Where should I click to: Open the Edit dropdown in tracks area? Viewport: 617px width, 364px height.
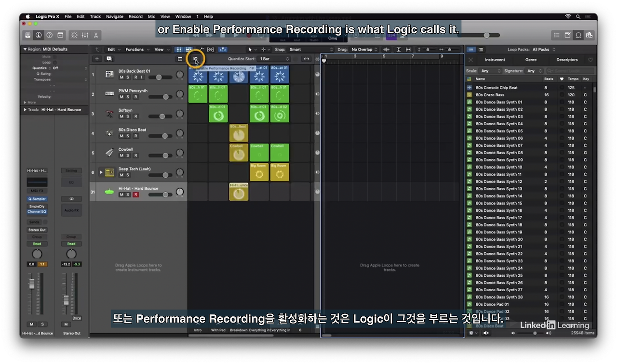click(113, 49)
